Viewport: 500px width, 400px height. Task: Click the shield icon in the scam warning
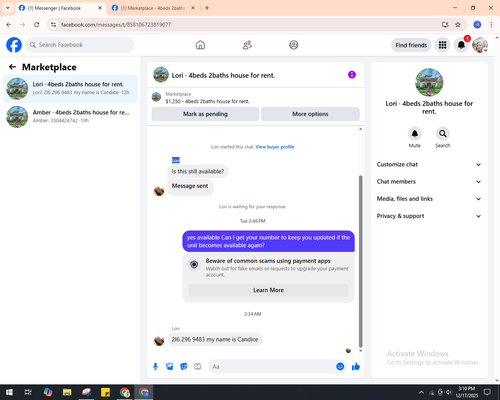coord(194,265)
